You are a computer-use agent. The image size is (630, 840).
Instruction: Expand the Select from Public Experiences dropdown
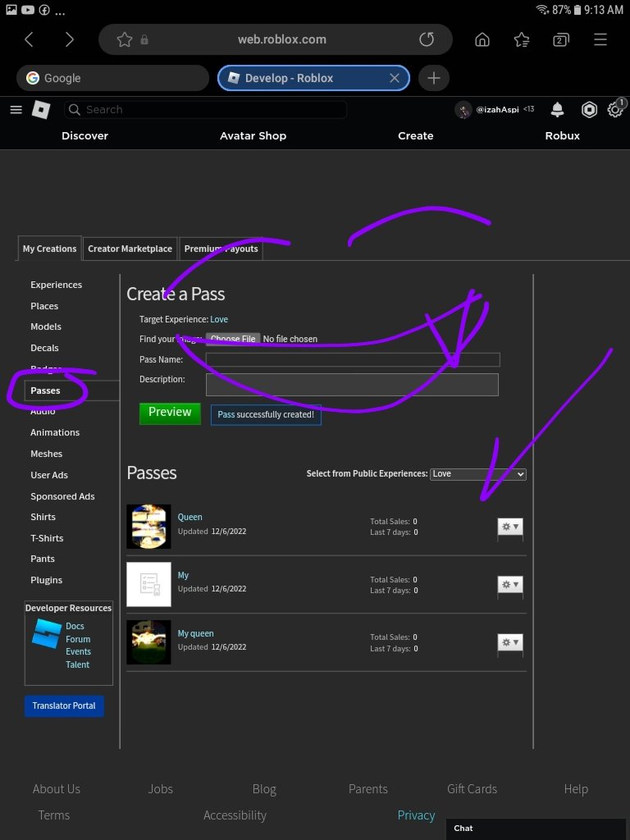tap(478, 474)
